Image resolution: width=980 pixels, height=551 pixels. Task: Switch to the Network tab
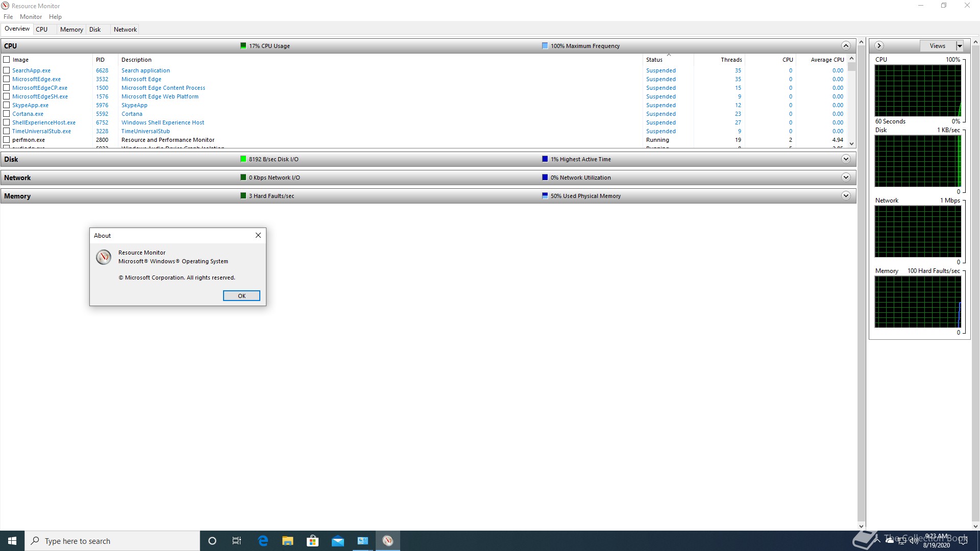(x=125, y=30)
